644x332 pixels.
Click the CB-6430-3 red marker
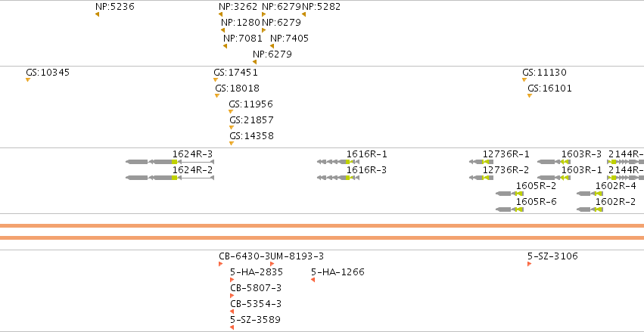pyautogui.click(x=220, y=264)
